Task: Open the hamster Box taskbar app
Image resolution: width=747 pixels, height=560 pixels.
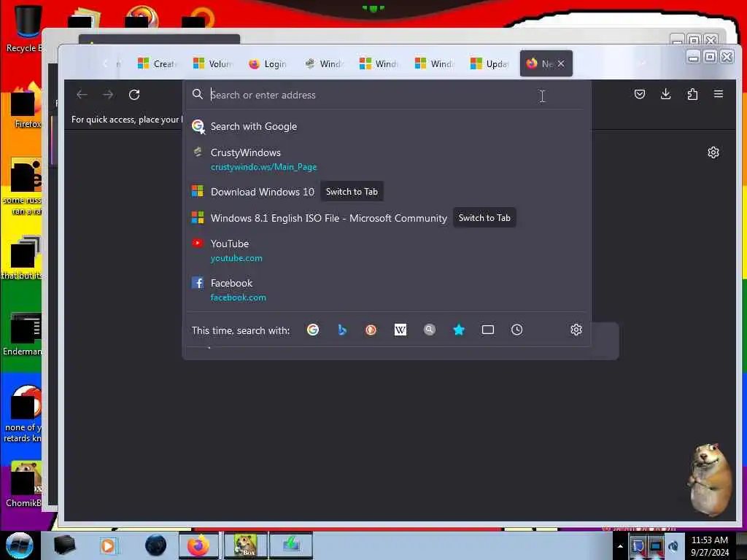Action: (x=245, y=545)
